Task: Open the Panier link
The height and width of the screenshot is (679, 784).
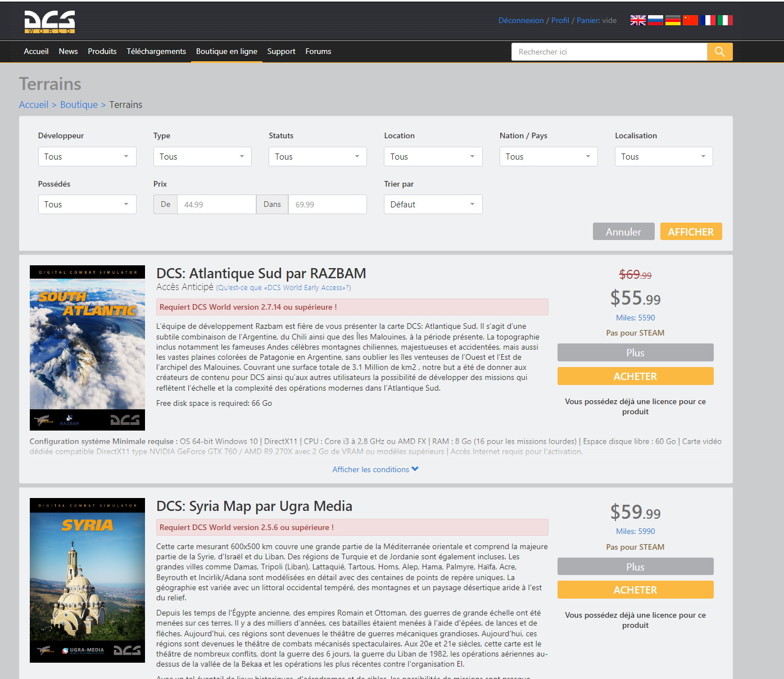Action: (588, 20)
